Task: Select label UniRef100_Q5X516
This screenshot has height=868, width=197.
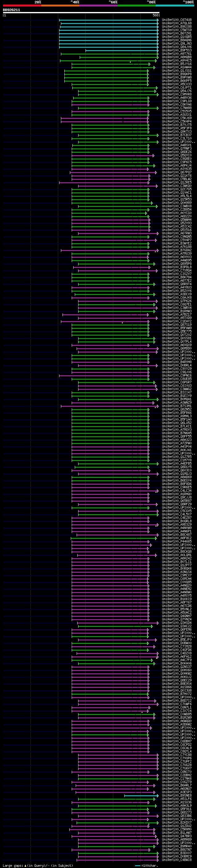Action: (177, 230)
